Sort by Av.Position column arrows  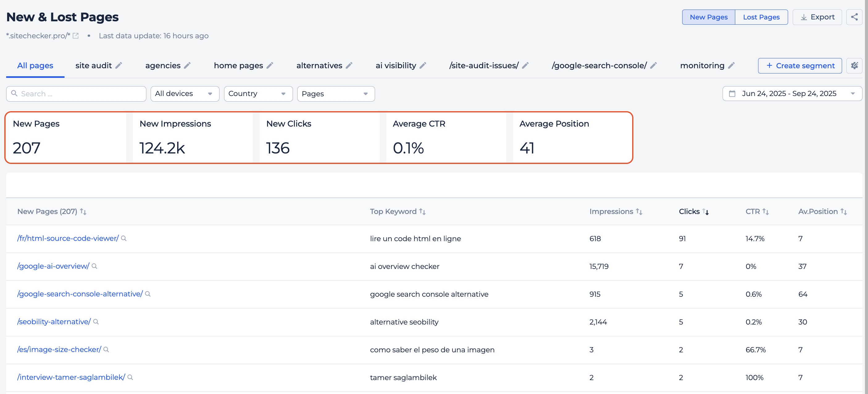click(x=843, y=211)
